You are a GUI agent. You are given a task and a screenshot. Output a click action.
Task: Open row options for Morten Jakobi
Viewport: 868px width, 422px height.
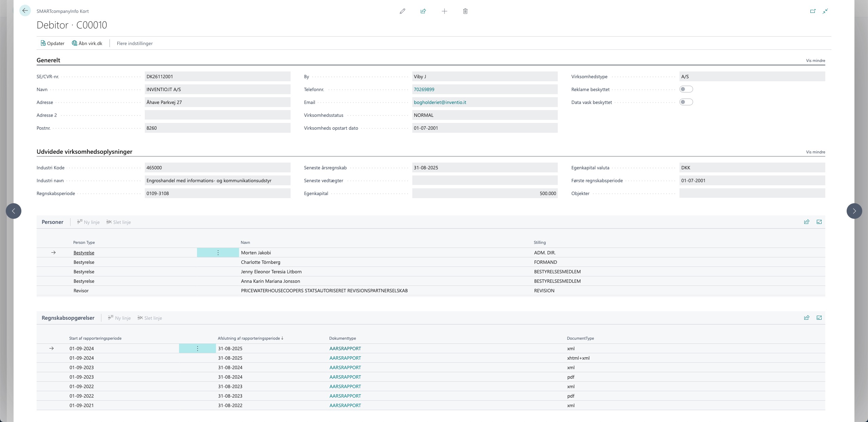218,253
